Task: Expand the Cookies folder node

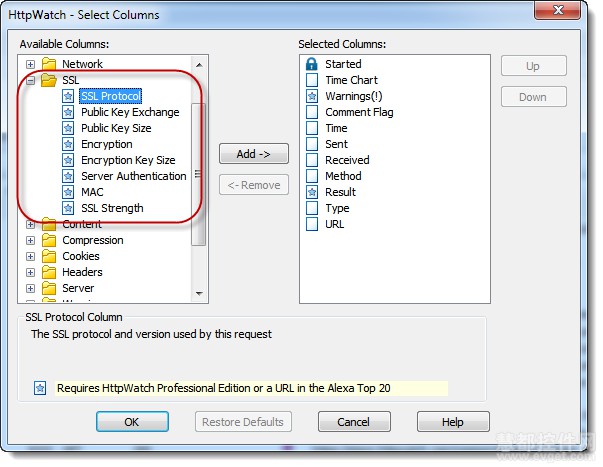Action: pyautogui.click(x=30, y=257)
